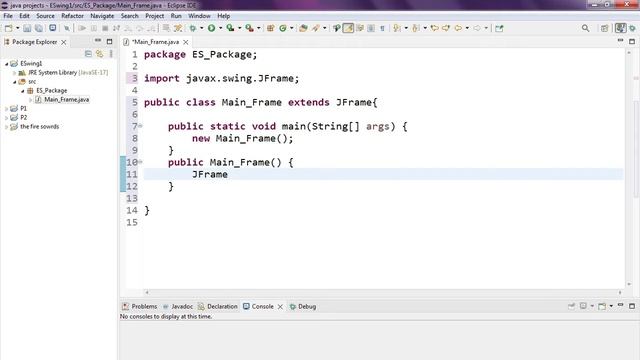Click the Pin Editor toolbar icon

[x=499, y=28]
